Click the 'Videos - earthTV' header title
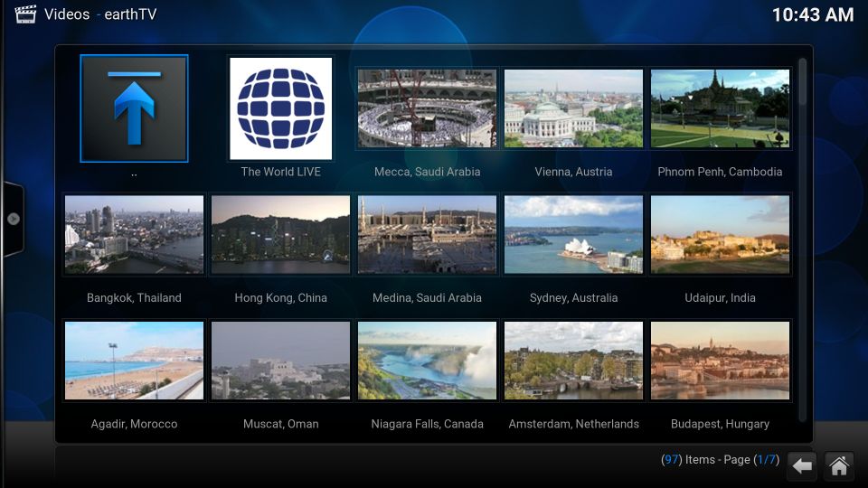The height and width of the screenshot is (488, 868). click(x=100, y=14)
